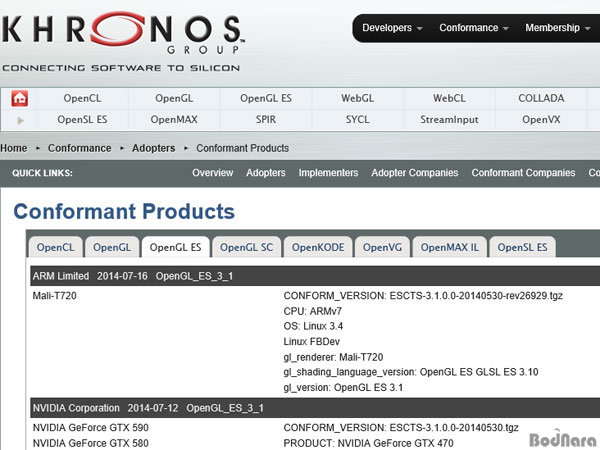Open the Adopters quick link
The image size is (600, 450).
(x=266, y=173)
